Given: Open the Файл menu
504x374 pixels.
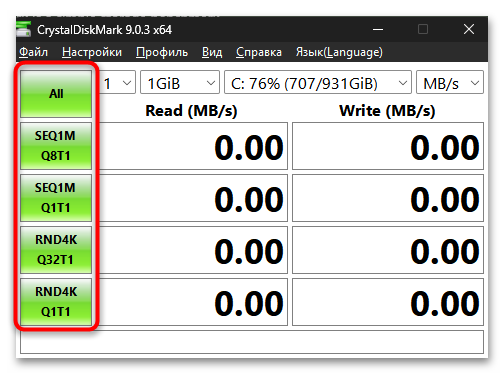Looking at the screenshot, I should click(33, 52).
